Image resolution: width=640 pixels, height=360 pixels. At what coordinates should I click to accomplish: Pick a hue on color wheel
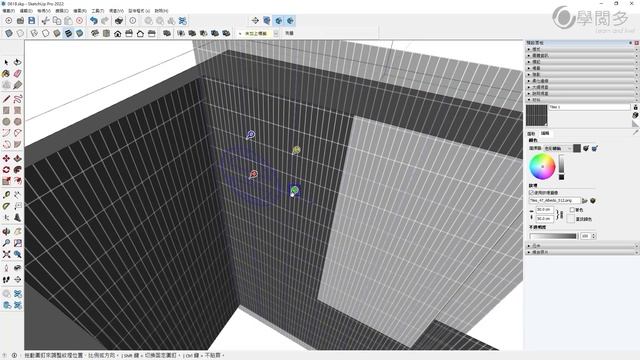[x=542, y=167]
